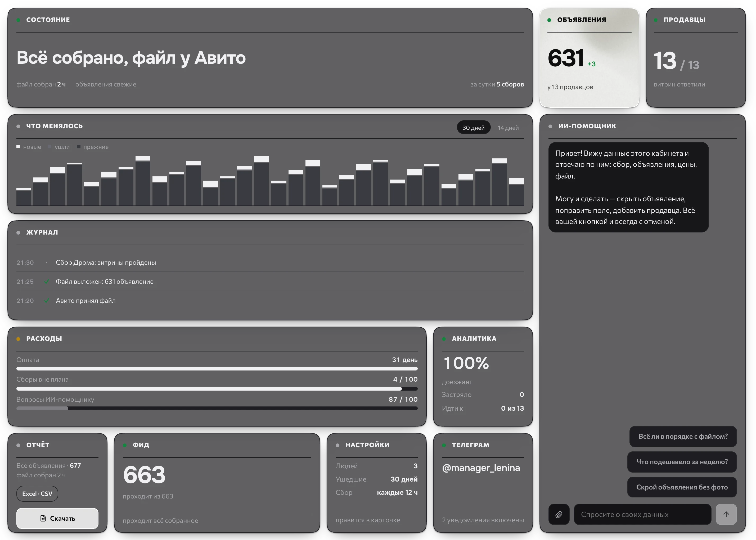
Task: Click the checkmark next to Файл выложен entry
Action: coord(47,282)
